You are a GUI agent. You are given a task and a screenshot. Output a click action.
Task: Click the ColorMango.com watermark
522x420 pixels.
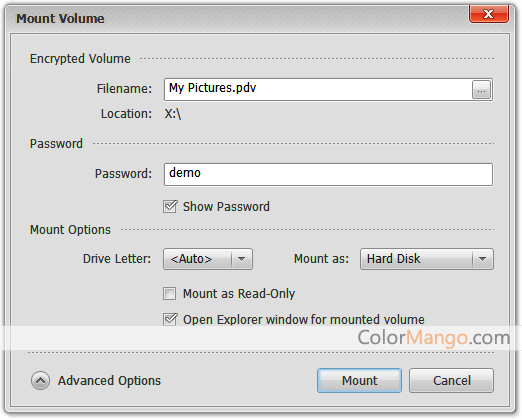click(434, 338)
